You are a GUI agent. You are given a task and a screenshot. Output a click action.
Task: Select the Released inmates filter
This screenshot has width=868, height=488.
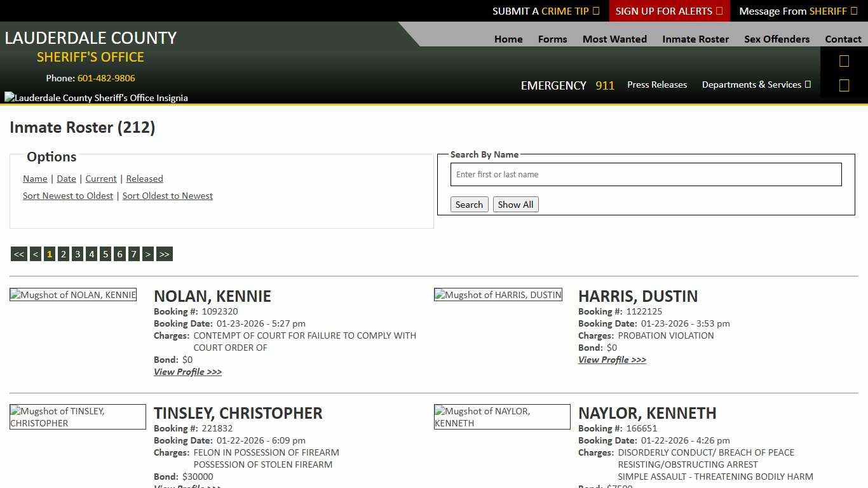[144, 179]
